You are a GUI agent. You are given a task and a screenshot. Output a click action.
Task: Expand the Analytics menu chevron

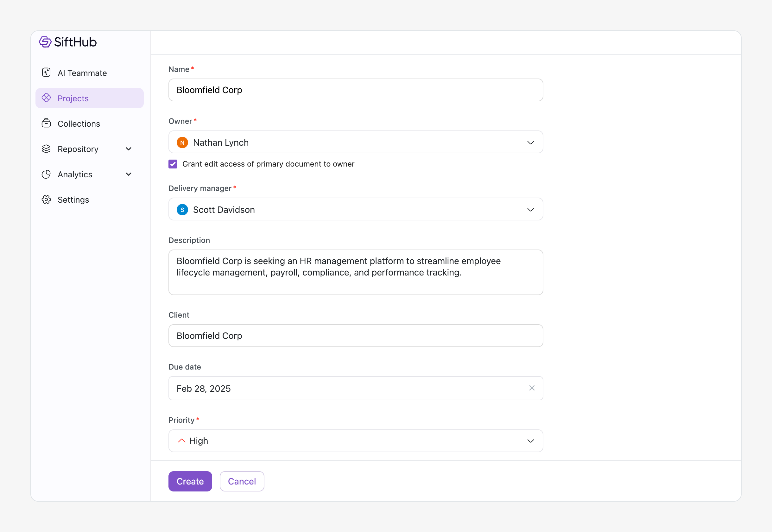tap(129, 174)
